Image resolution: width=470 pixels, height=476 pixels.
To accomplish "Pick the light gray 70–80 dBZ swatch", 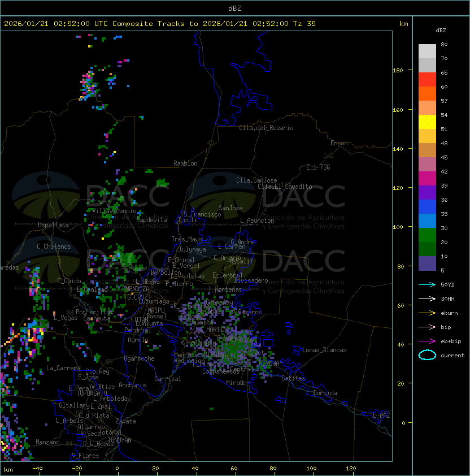I will click(427, 51).
